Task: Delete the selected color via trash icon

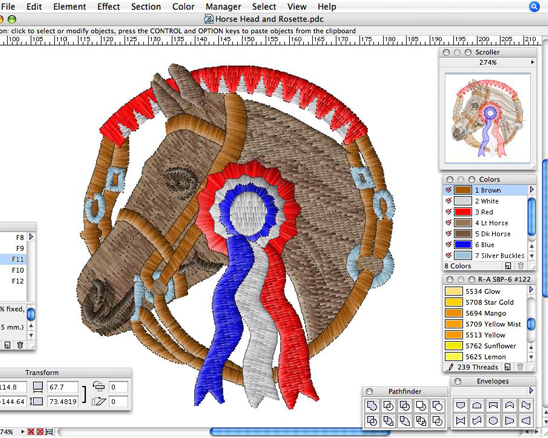Action: pos(521,266)
